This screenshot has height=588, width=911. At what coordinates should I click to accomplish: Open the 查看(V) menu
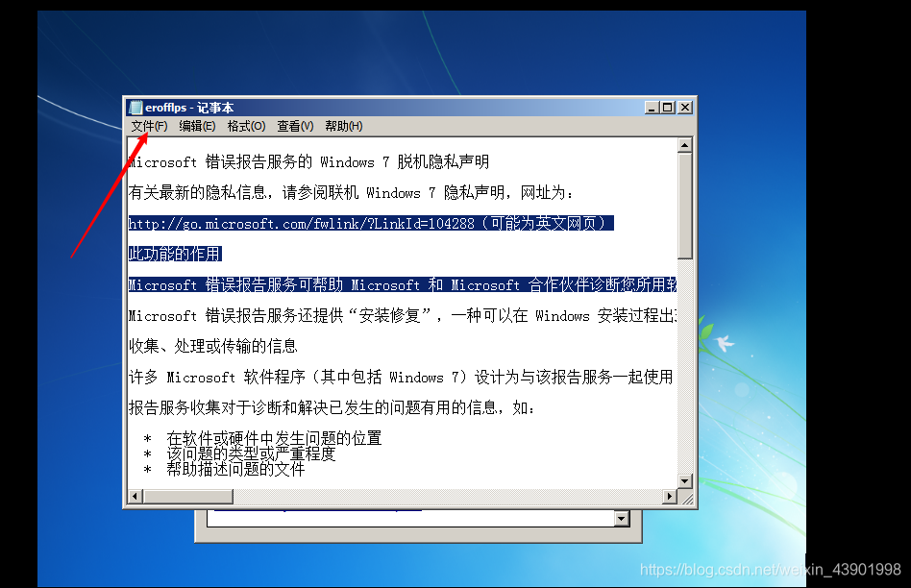click(x=295, y=126)
